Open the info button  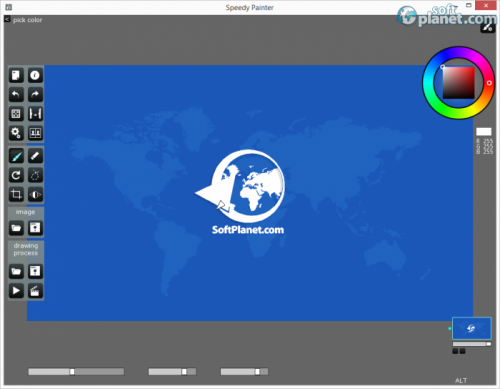[35, 75]
